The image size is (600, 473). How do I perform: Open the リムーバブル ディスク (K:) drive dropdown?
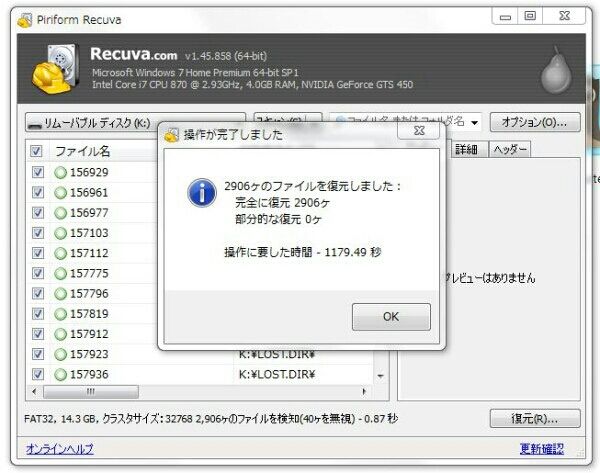(x=135, y=122)
